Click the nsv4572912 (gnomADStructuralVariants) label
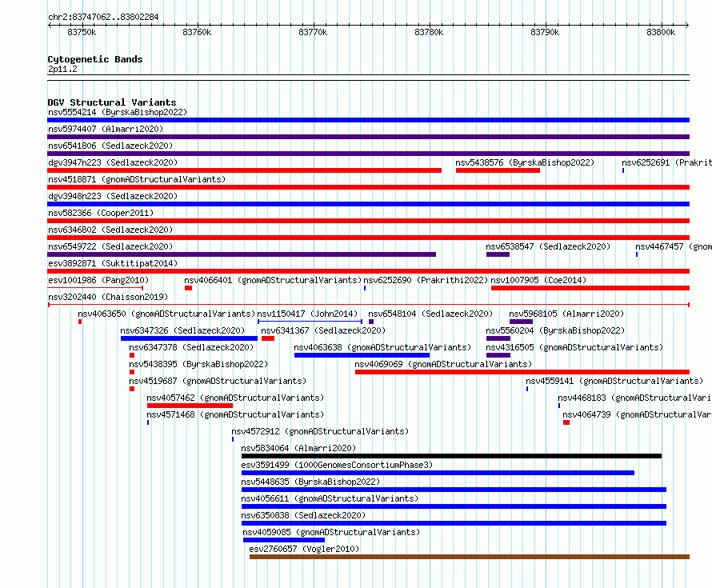Viewport: 712px width, 588px height. pyautogui.click(x=320, y=431)
